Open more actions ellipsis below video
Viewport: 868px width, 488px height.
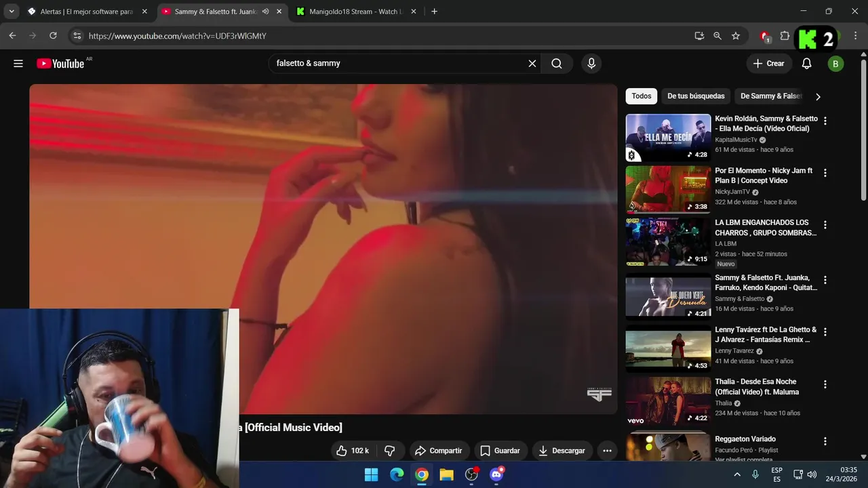pos(607,451)
